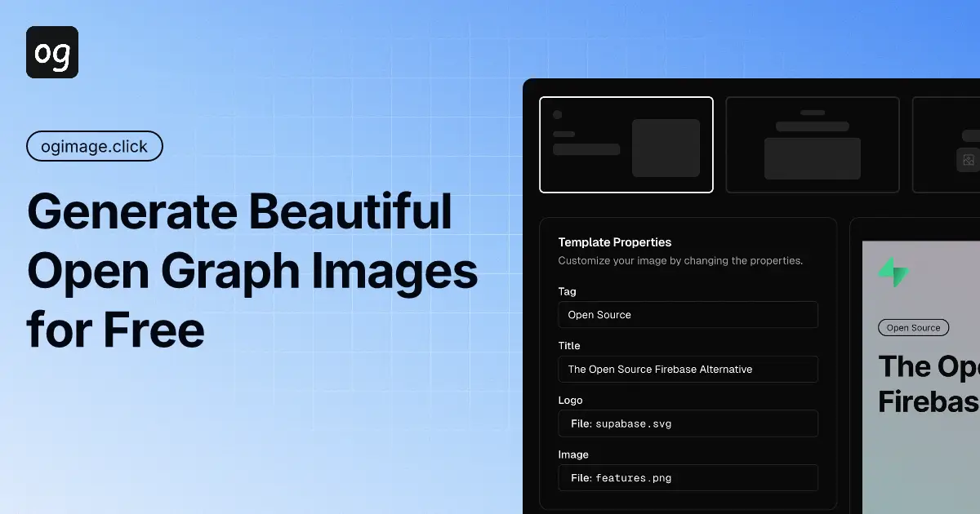Click the Tag input showing Open Source
Screen dimensions: 980x514
click(x=688, y=315)
